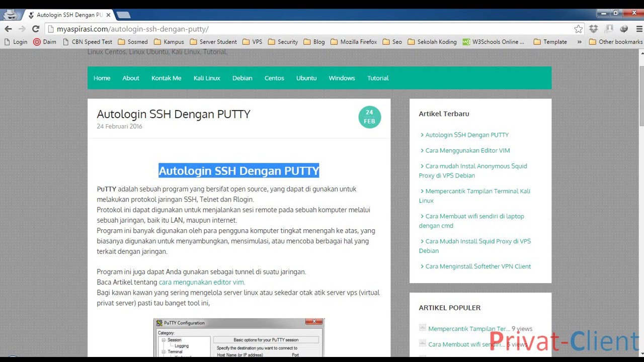Open the Other bookmarks folder
The width and height of the screenshot is (644, 362).
click(x=615, y=42)
